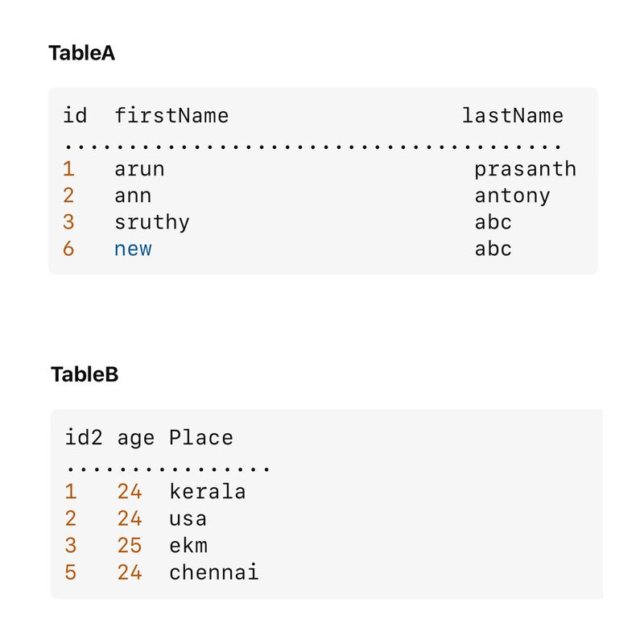The image size is (644, 644).
Task: Click the lastName 'prasanth'
Action: click(526, 170)
